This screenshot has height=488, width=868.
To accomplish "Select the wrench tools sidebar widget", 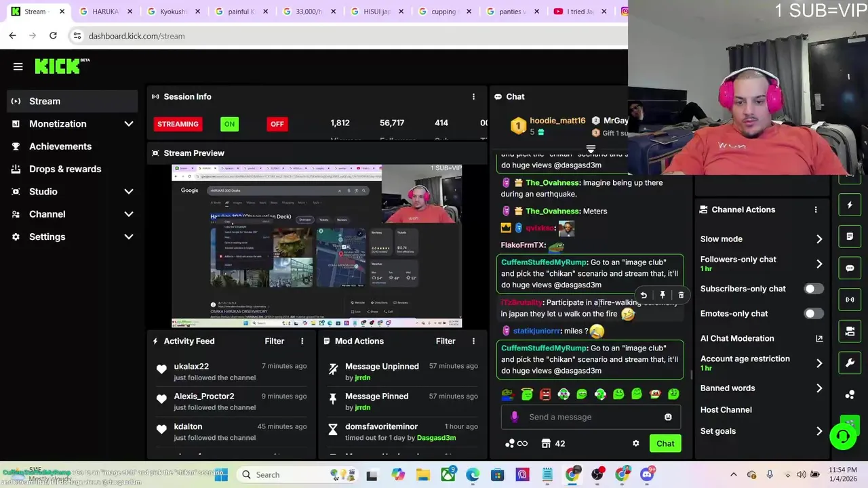I will click(850, 363).
